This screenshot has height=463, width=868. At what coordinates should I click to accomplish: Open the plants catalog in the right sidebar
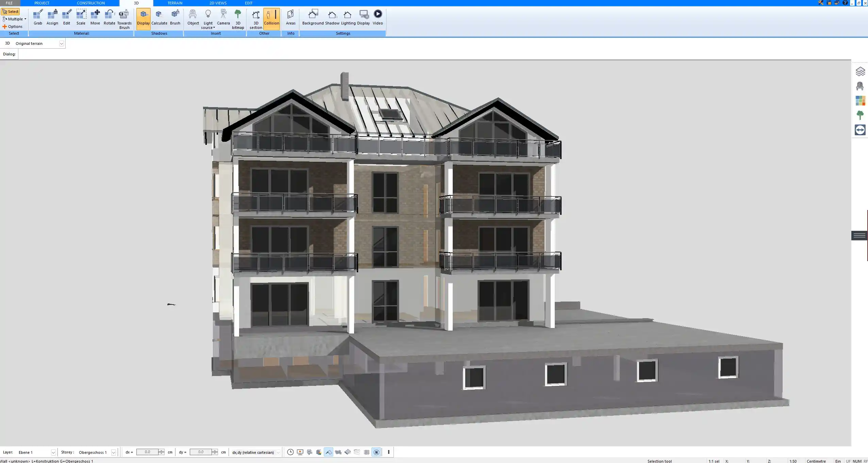860,115
